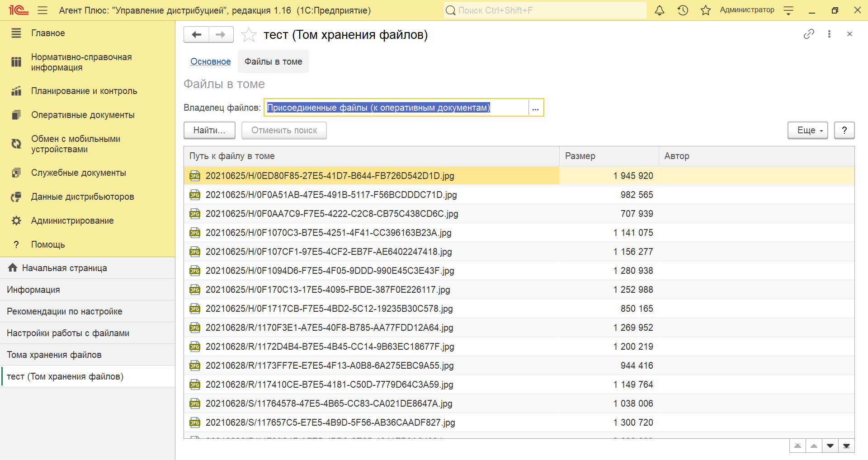Click JPG icon of 0F1094D6 file row
The height and width of the screenshot is (460, 868).
[x=195, y=271]
